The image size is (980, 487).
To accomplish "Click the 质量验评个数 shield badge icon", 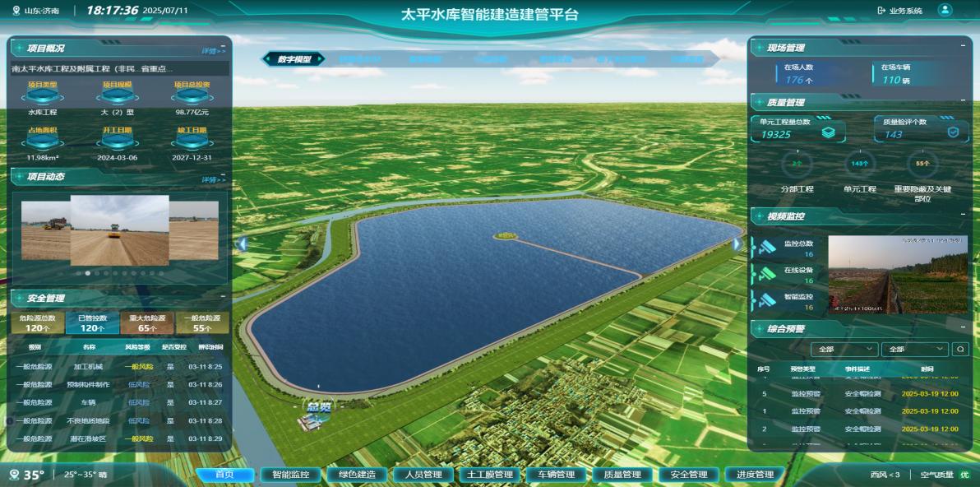I will [951, 132].
